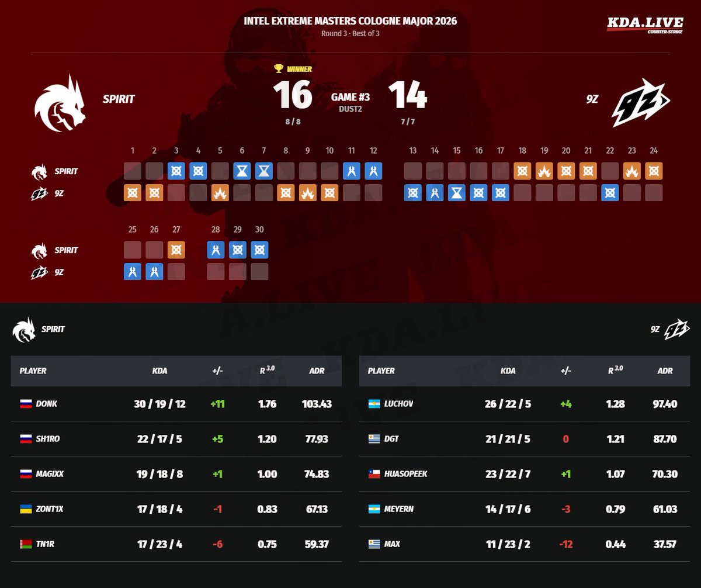Viewport: 701px width, 588px height.
Task: Click 9z's score of 14
Action: (408, 95)
